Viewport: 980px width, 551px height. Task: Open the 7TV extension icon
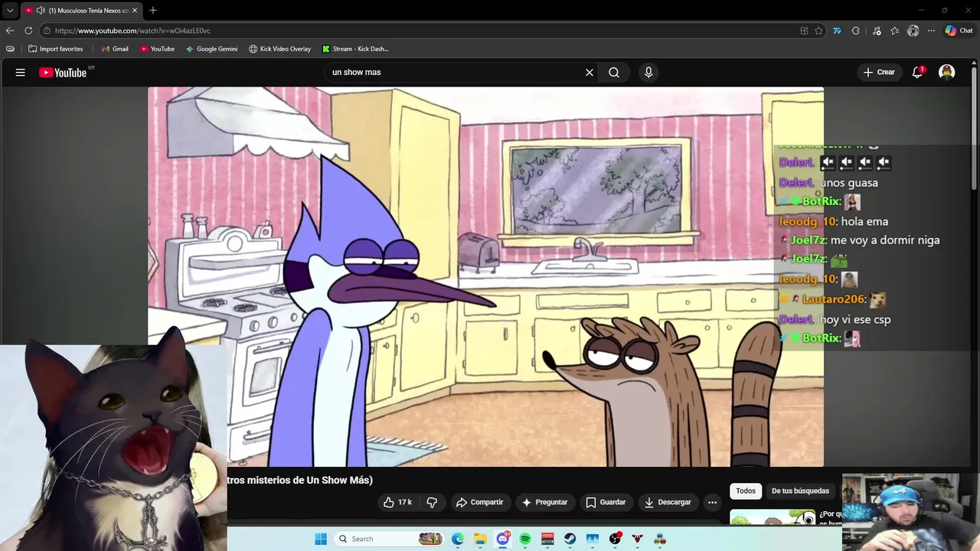(x=837, y=31)
